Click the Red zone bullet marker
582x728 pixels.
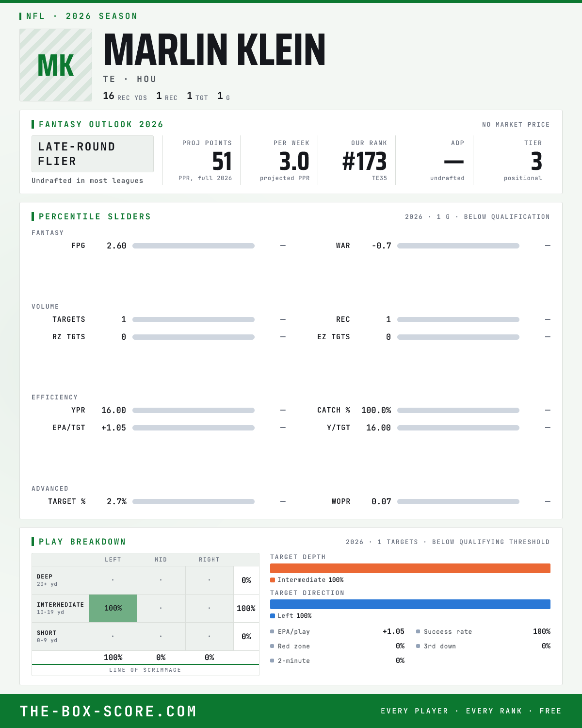[272, 646]
